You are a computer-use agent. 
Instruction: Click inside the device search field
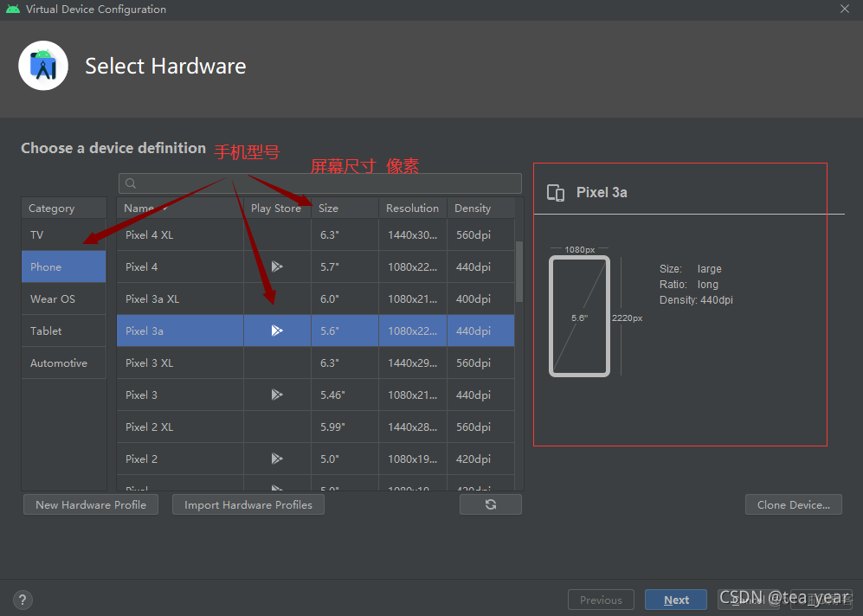pyautogui.click(x=320, y=183)
